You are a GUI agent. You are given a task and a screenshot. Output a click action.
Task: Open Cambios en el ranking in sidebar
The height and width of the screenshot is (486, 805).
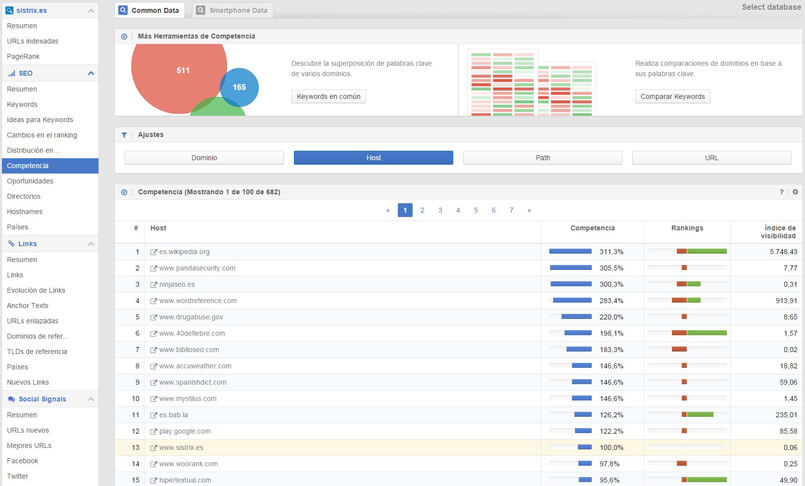click(42, 135)
